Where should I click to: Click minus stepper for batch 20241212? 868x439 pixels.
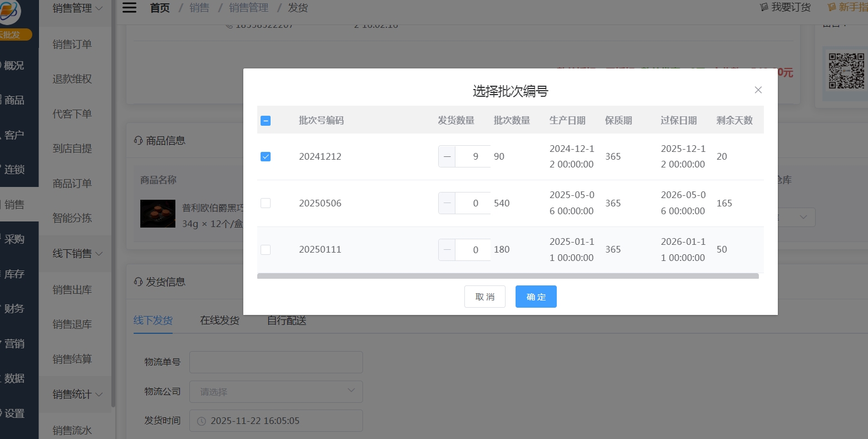(x=447, y=157)
